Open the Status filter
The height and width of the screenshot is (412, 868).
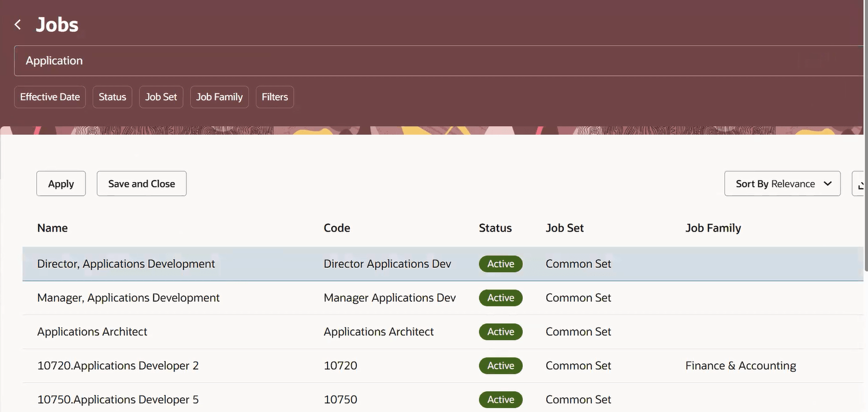112,96
